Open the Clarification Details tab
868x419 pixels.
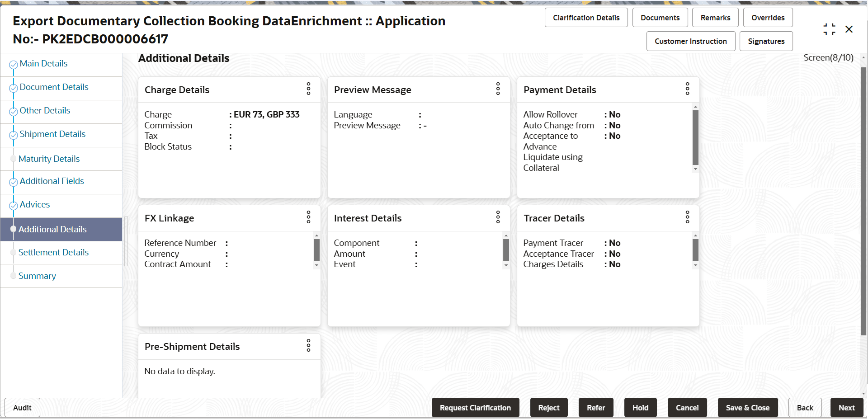coord(586,18)
